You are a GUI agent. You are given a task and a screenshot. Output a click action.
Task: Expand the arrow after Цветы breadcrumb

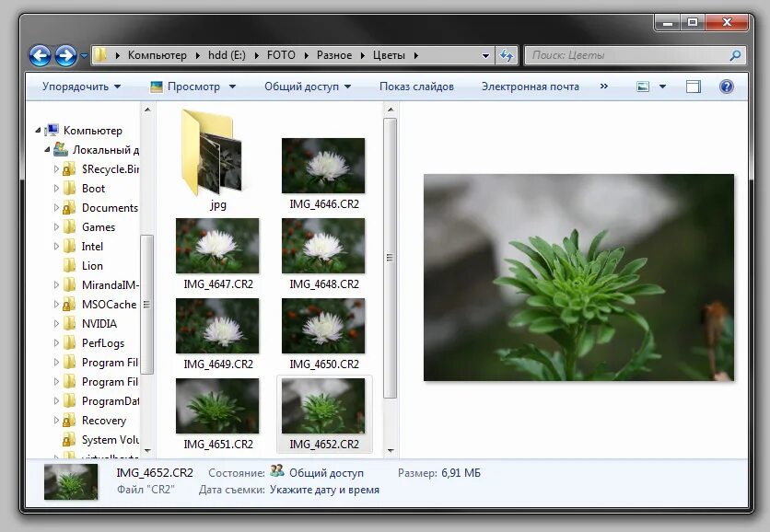[x=415, y=55]
